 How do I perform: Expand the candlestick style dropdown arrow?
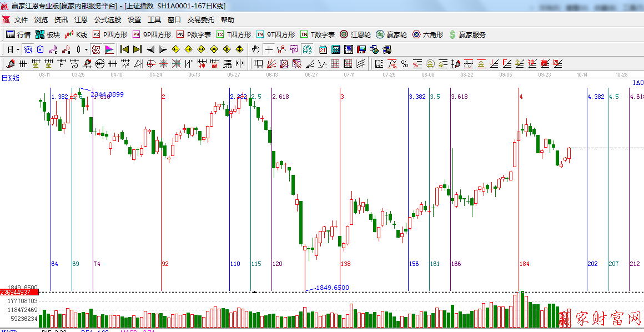pyautogui.click(x=86, y=49)
